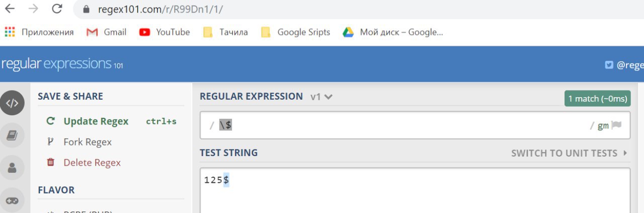644x213 pixels.
Task: Click the regular expressions 101 logo
Action: (61, 64)
